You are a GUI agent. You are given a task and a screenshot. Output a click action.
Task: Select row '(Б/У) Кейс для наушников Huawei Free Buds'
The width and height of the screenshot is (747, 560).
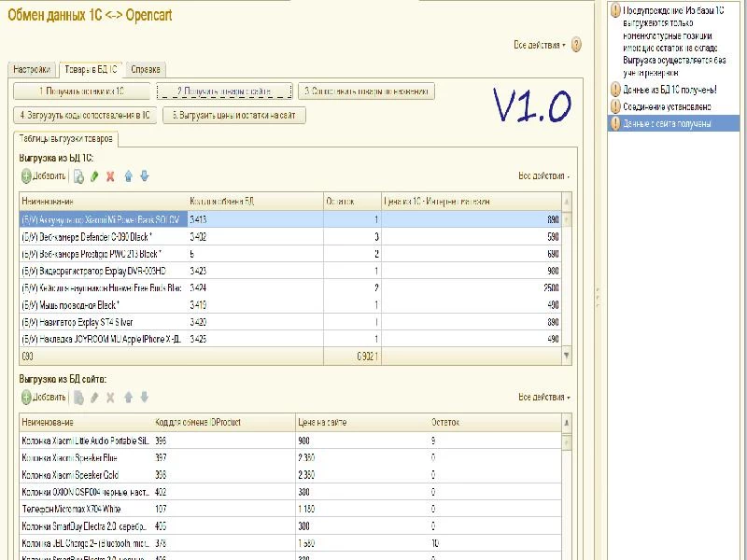click(x=290, y=288)
